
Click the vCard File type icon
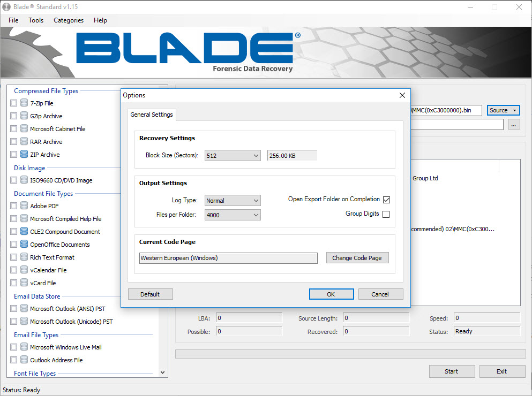click(24, 283)
